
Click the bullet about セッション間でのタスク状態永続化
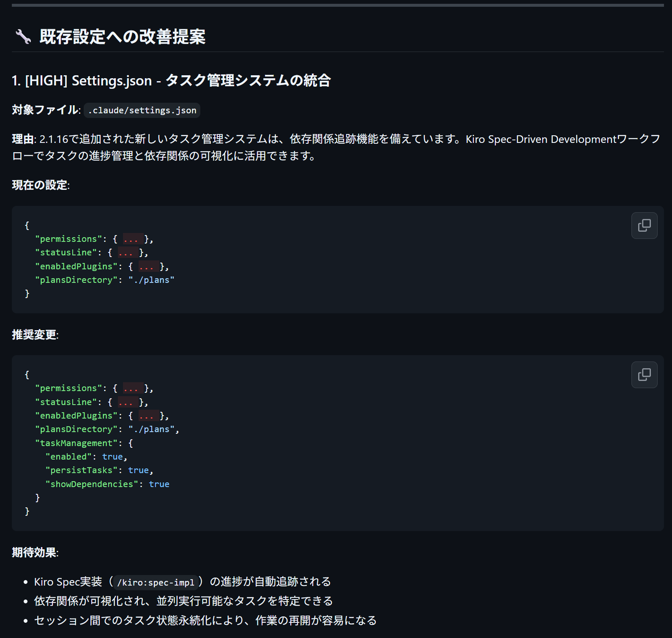click(x=205, y=620)
